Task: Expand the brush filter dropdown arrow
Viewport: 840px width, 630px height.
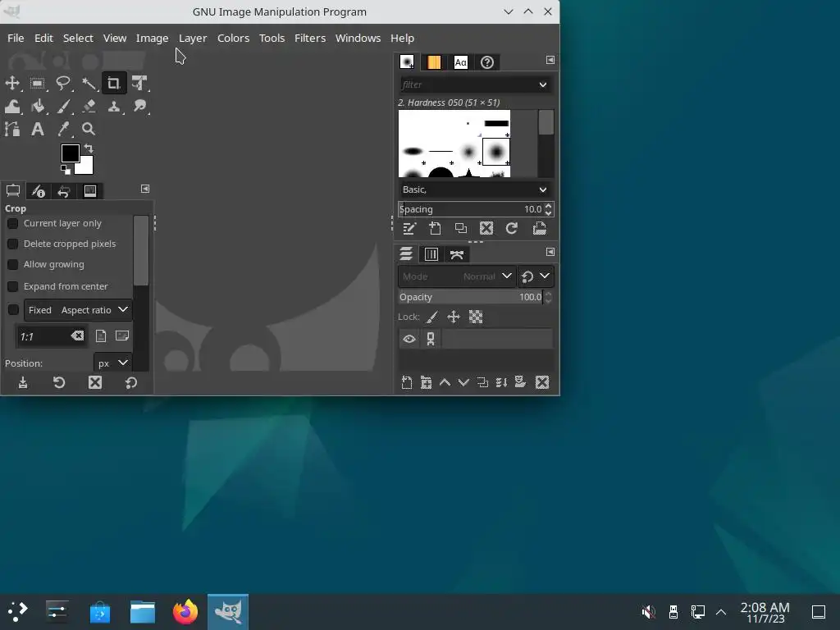Action: click(543, 84)
